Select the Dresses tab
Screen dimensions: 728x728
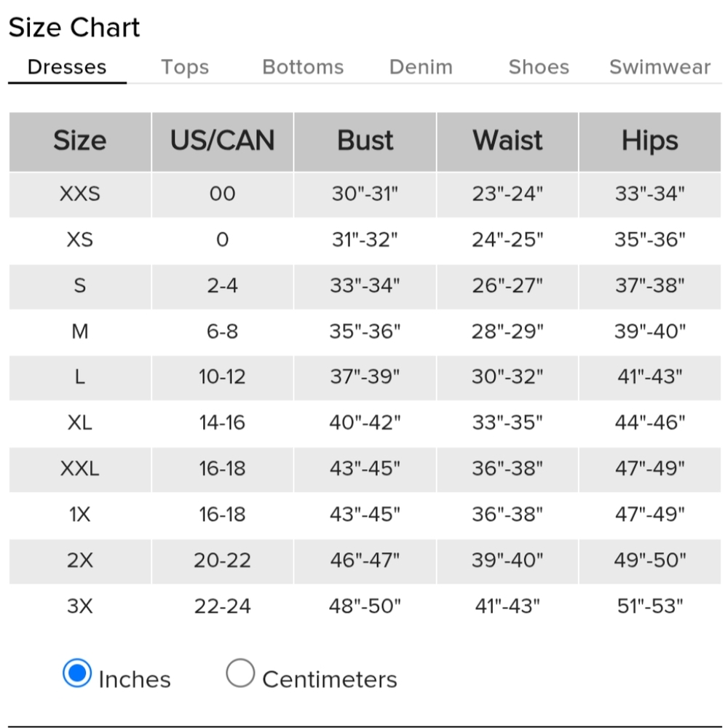pyautogui.click(x=67, y=67)
